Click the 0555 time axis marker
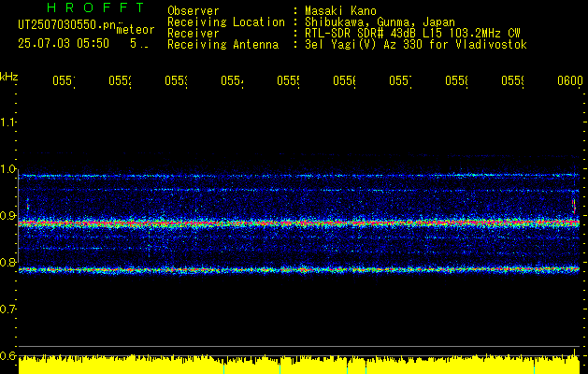 [x=288, y=81]
